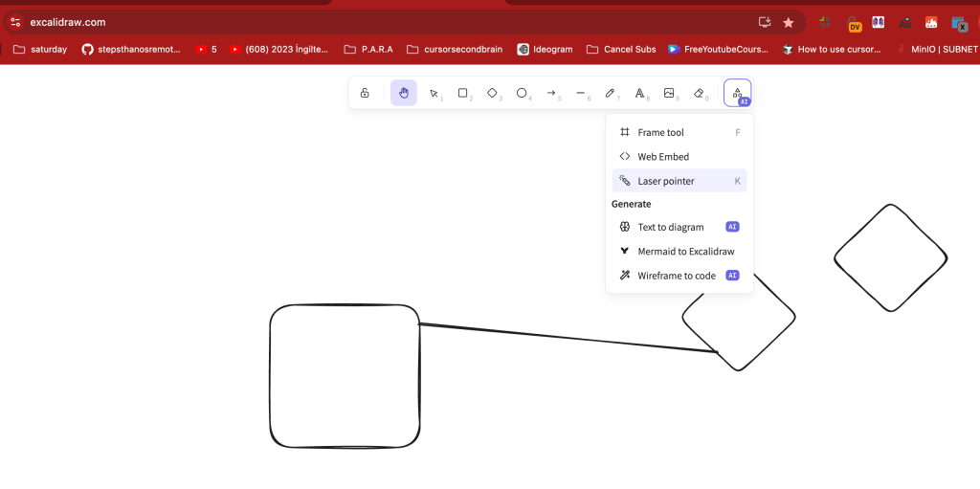Open the FreeYoutubeCours bookmark
Viewport: 980px width, 489px height.
click(x=718, y=50)
